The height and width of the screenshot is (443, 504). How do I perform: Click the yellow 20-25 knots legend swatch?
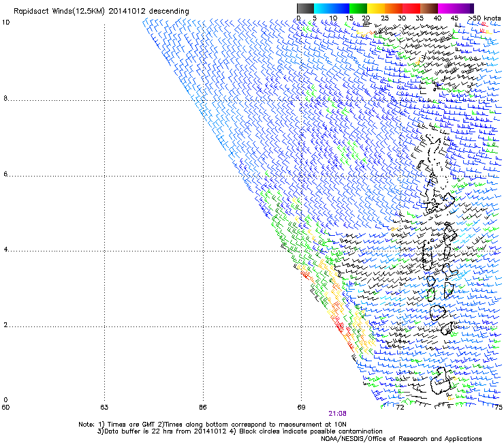coord(376,8)
